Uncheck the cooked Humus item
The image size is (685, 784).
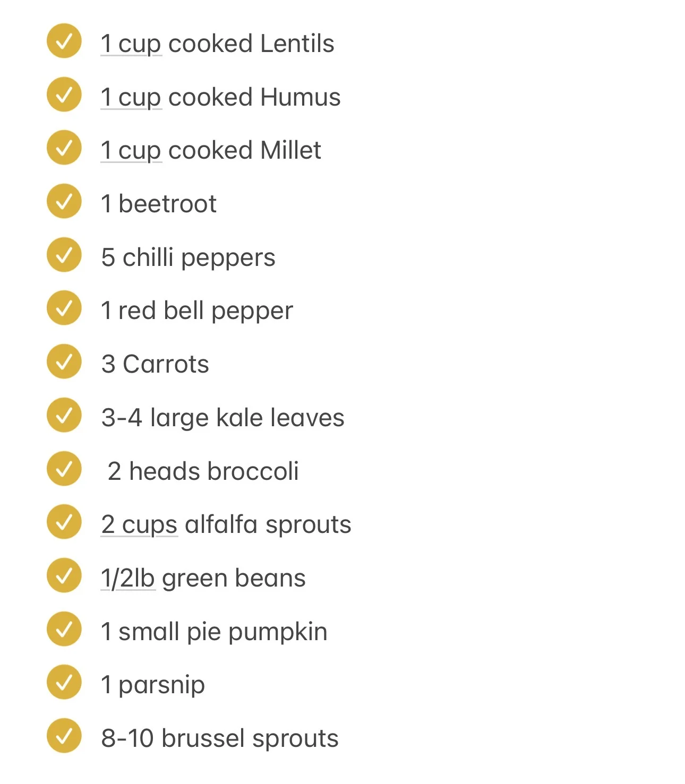(64, 94)
